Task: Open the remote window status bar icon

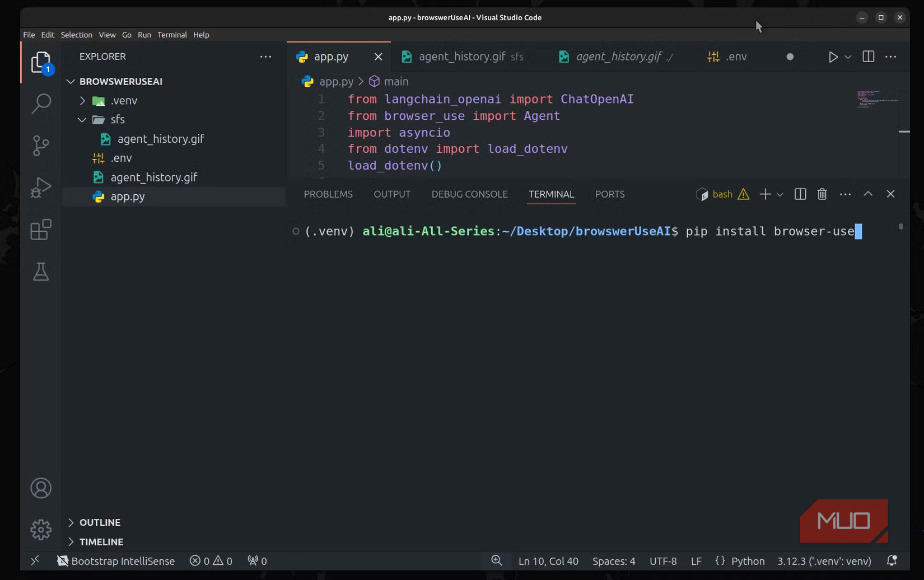Action: [x=35, y=560]
